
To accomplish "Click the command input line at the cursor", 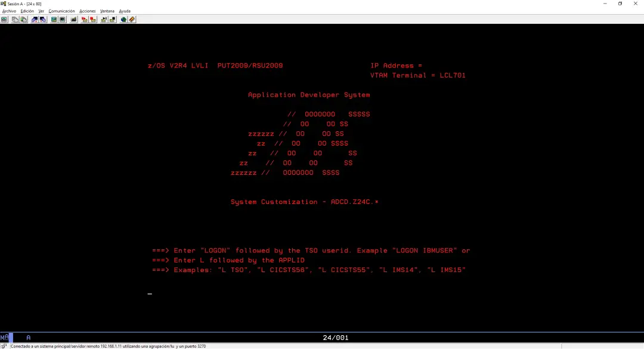I will tap(150, 293).
